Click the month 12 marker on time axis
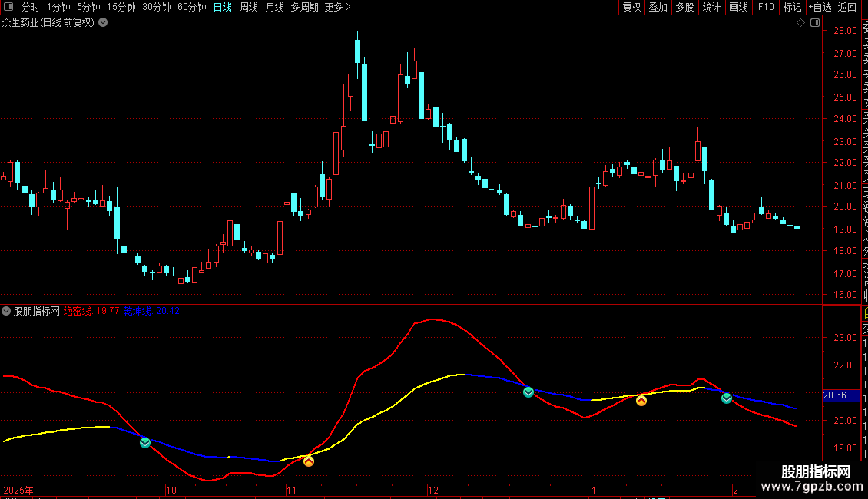This screenshot has width=868, height=499. coord(433,490)
